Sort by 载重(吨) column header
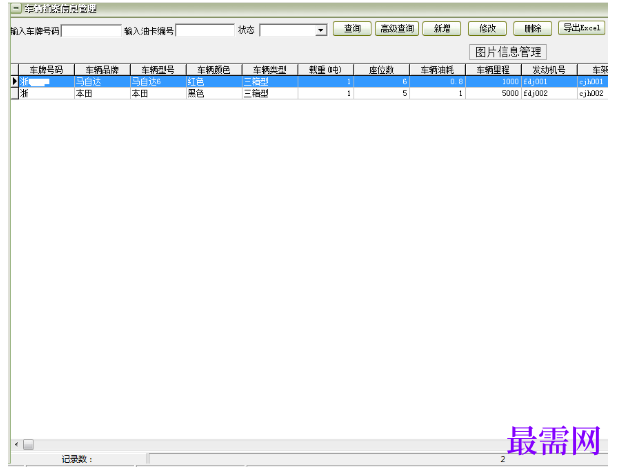The width and height of the screenshot is (619, 472). (326, 70)
